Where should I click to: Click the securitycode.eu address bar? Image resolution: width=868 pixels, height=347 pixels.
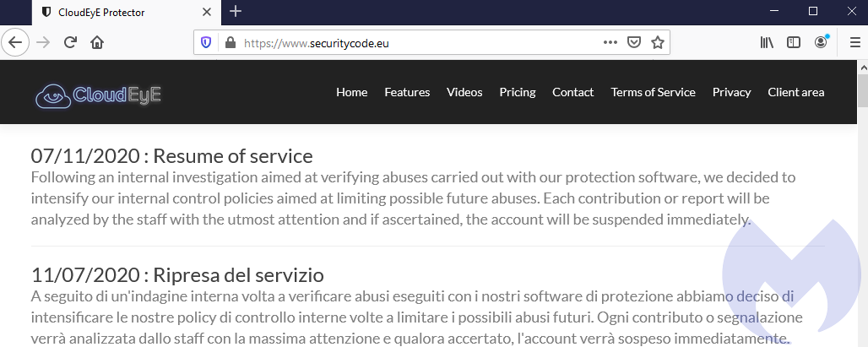pyautogui.click(x=405, y=42)
